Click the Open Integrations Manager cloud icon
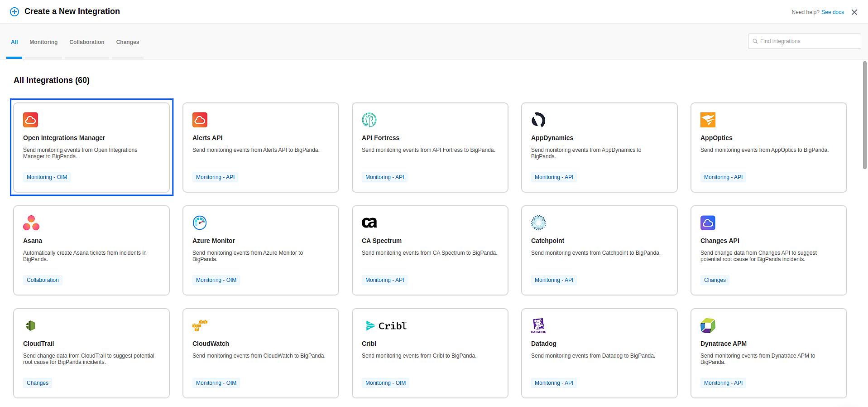Screen dimensions: 868x407 30,120
